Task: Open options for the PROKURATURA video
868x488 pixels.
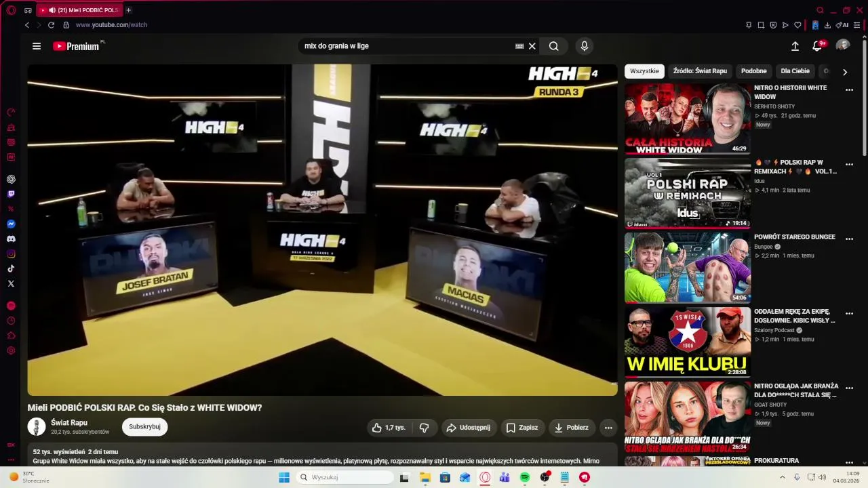Action: coord(849,462)
